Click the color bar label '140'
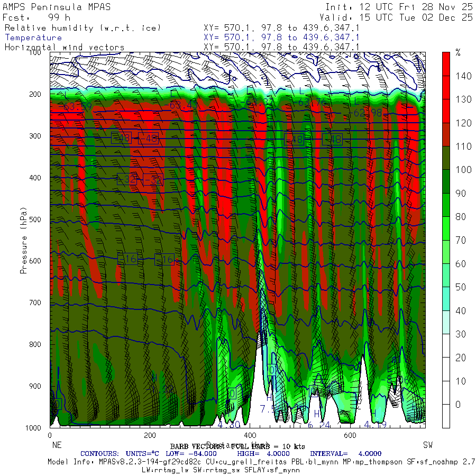Image resolution: width=476 pixels, height=476 pixels. (463, 76)
